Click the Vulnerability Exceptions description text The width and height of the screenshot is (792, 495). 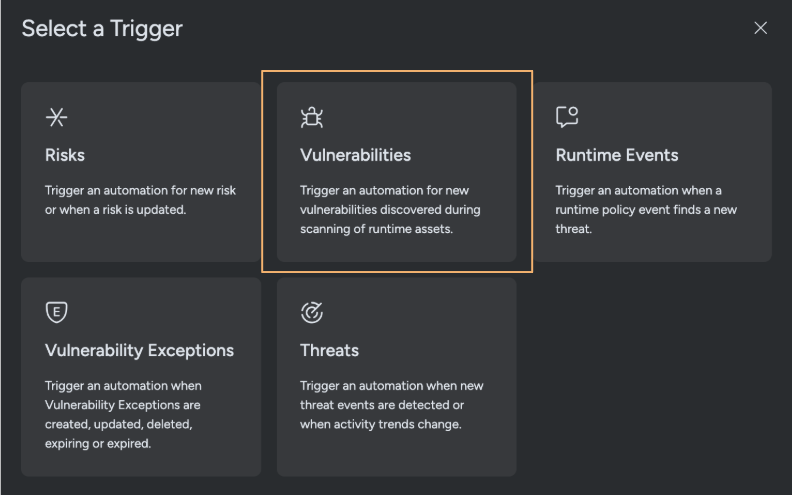click(x=123, y=414)
